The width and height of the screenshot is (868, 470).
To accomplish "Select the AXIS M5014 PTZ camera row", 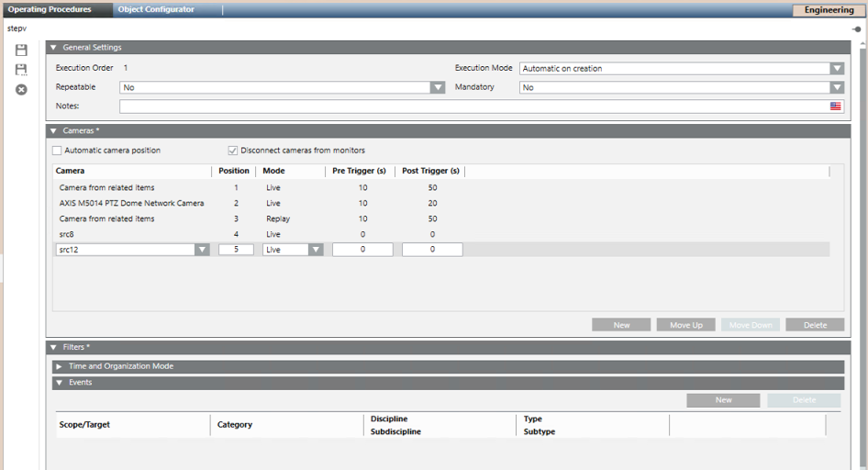I will pyautogui.click(x=131, y=203).
